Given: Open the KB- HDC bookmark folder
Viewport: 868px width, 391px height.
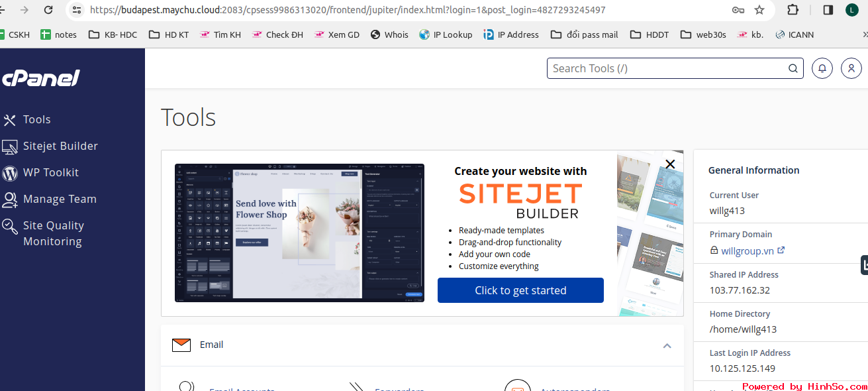Looking at the screenshot, I should click(x=113, y=34).
